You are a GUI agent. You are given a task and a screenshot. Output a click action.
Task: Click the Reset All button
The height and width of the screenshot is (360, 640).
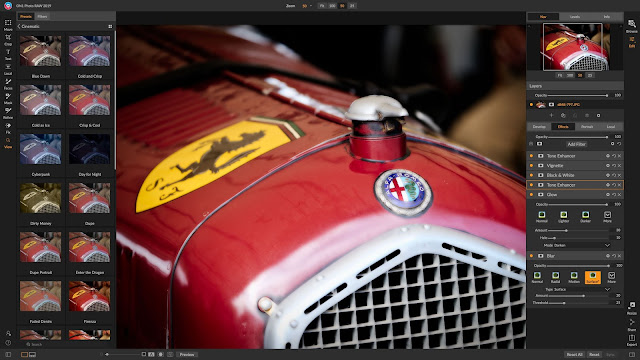pyautogui.click(x=574, y=354)
